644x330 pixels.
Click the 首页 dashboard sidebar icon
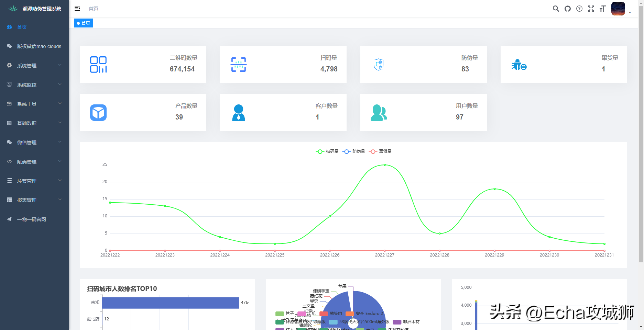click(9, 27)
